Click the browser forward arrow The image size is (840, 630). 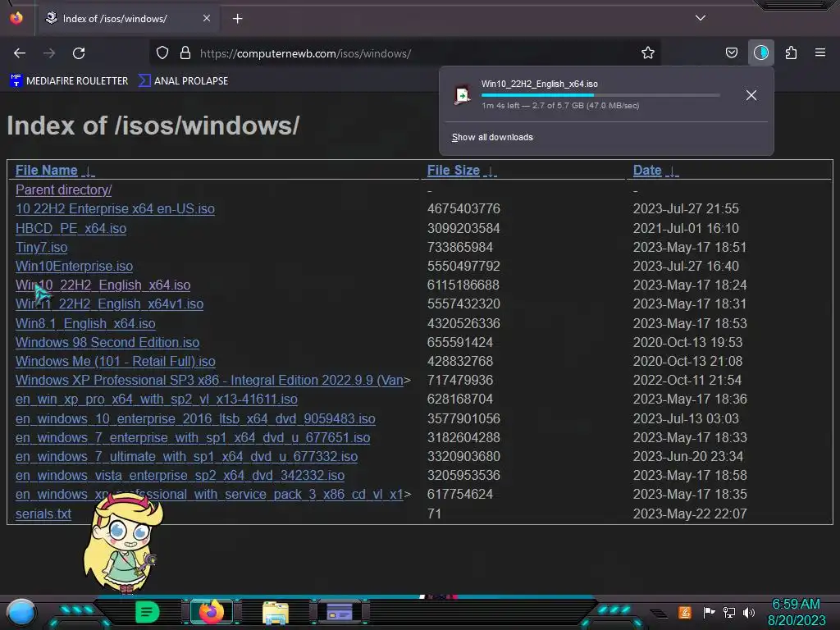[49, 53]
